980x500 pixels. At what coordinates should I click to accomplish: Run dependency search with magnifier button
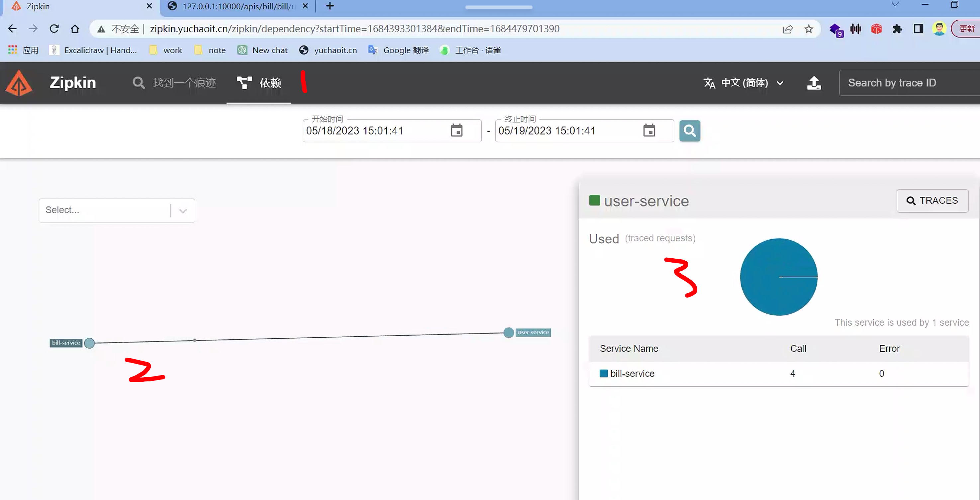[689, 131]
